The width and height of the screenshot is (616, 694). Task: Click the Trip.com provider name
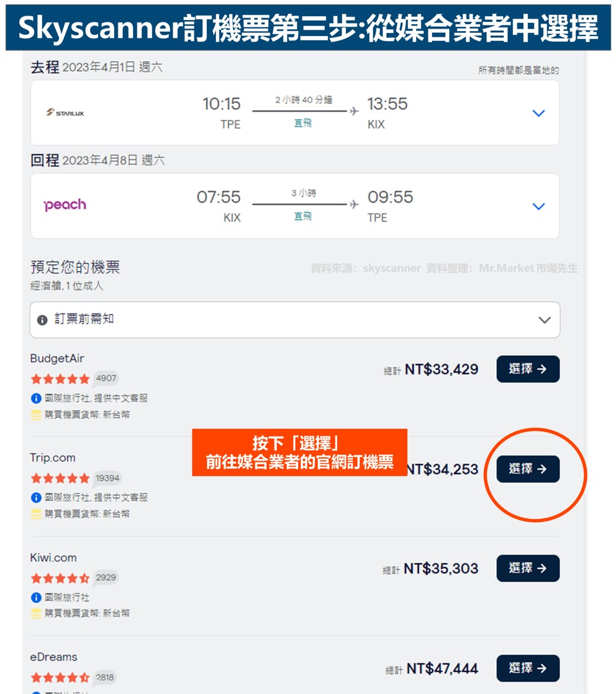[53, 457]
